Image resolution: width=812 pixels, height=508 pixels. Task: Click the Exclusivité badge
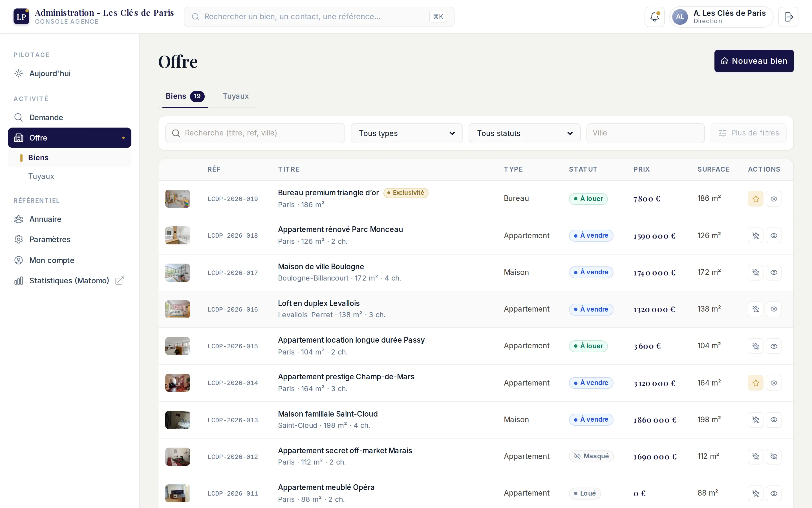pos(406,193)
